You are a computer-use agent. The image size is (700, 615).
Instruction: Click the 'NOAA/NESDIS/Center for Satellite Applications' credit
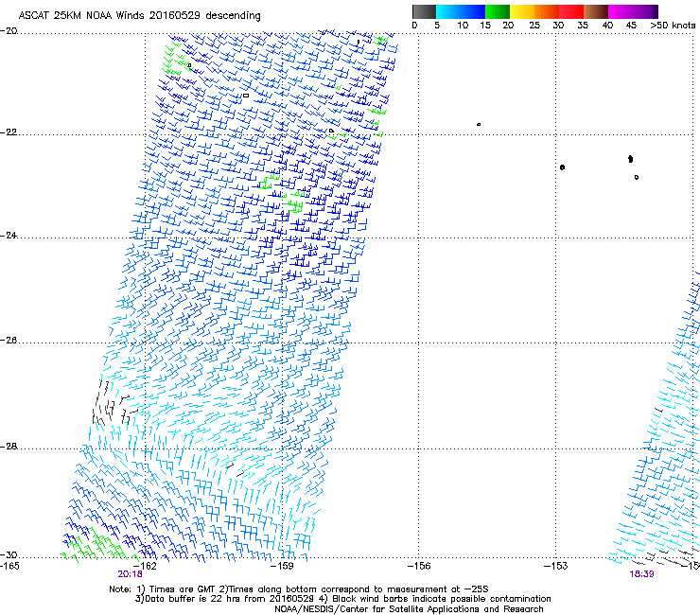point(377,609)
